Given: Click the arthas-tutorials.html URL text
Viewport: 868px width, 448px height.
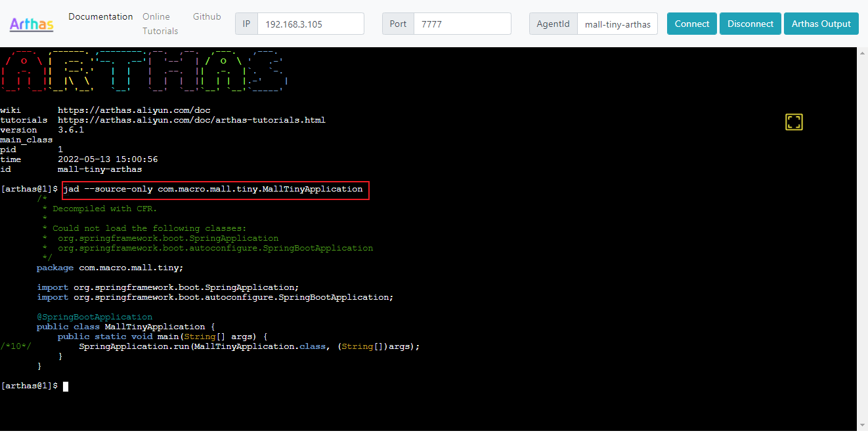Looking at the screenshot, I should [x=192, y=120].
